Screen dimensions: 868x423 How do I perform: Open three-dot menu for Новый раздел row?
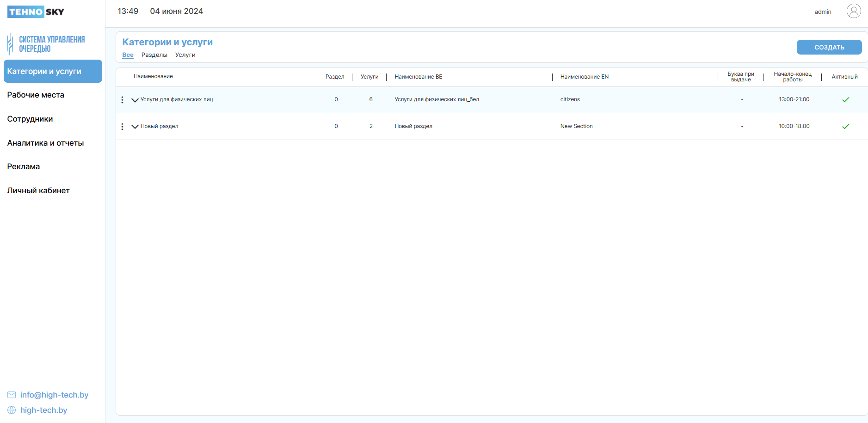click(122, 127)
